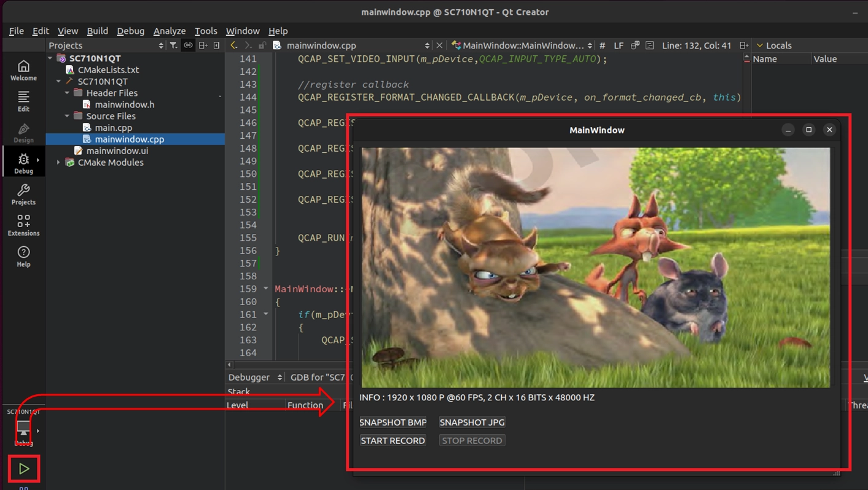Collapse the Source Files folder
Screen dimensions: 868x490
(67, 116)
